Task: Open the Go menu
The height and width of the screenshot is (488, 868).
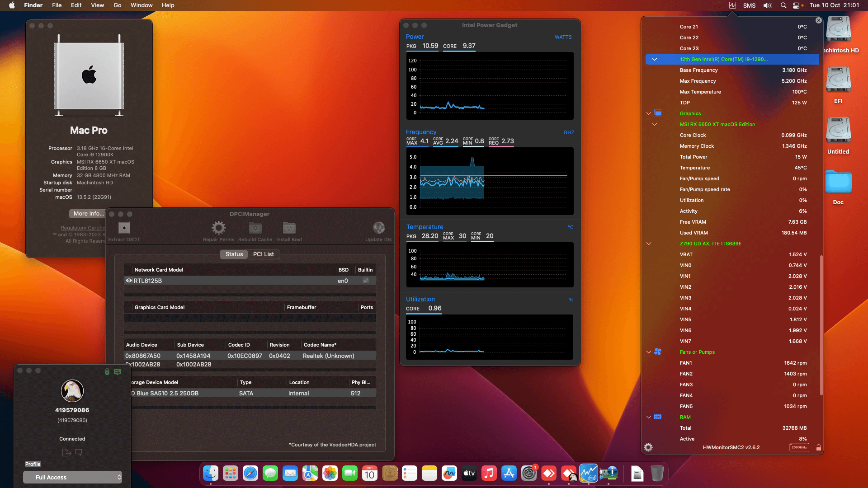Action: [118, 5]
